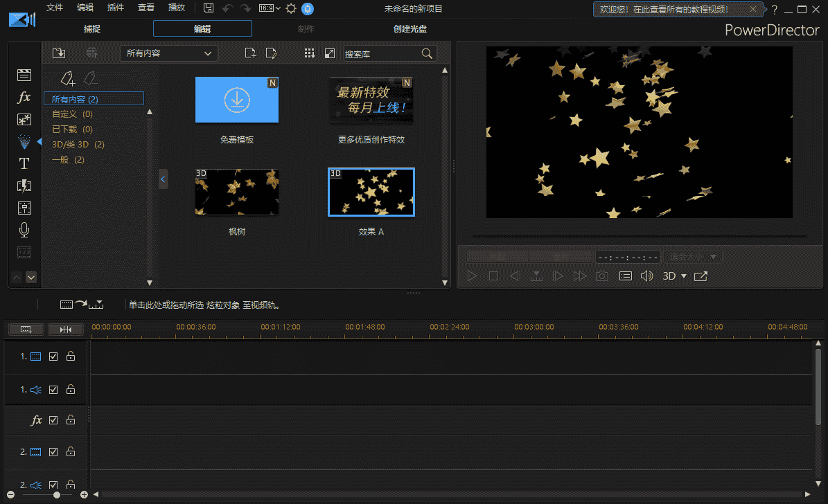Image resolution: width=828 pixels, height=504 pixels.
Task: Select the 3D/类 3D category
Action: (x=78, y=145)
